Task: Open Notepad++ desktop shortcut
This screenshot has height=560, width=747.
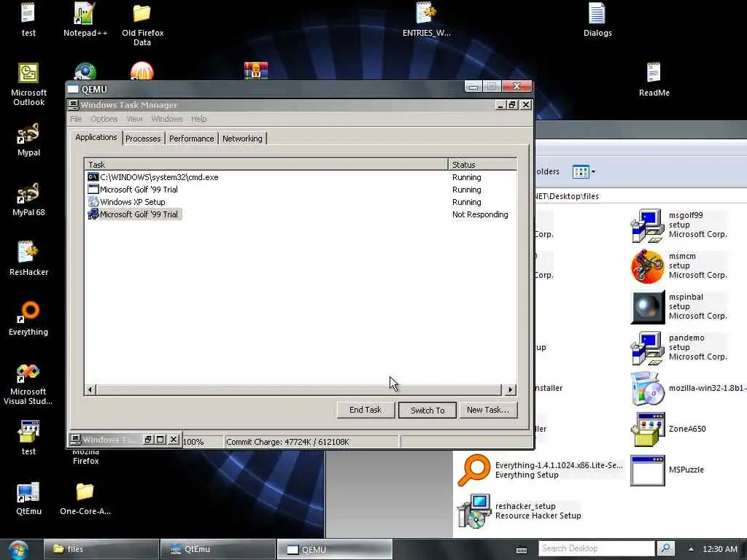Action: [x=85, y=19]
